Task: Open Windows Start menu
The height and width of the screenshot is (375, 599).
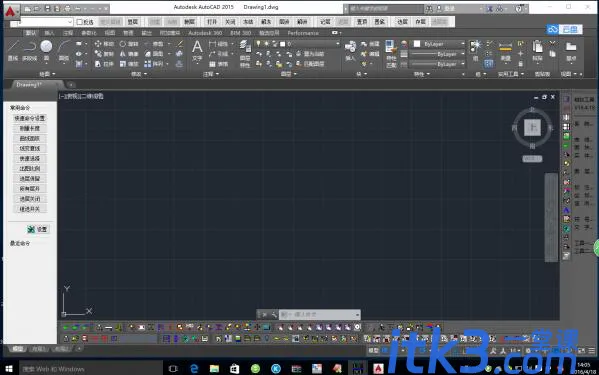Action: [8, 369]
